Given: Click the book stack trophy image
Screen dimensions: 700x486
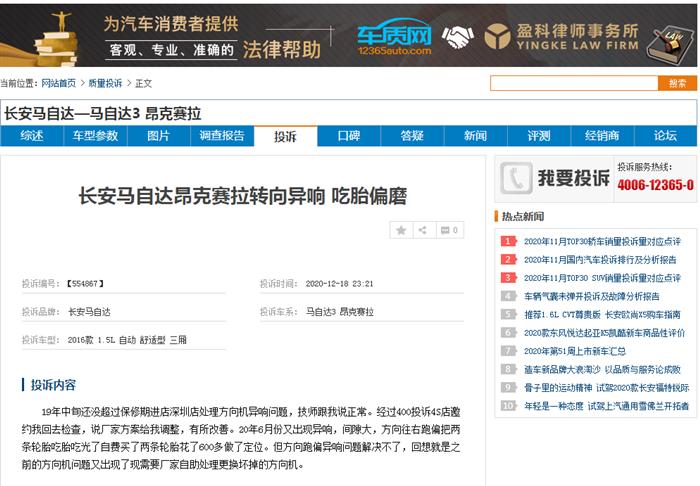Looking at the screenshot, I should 57,39.
